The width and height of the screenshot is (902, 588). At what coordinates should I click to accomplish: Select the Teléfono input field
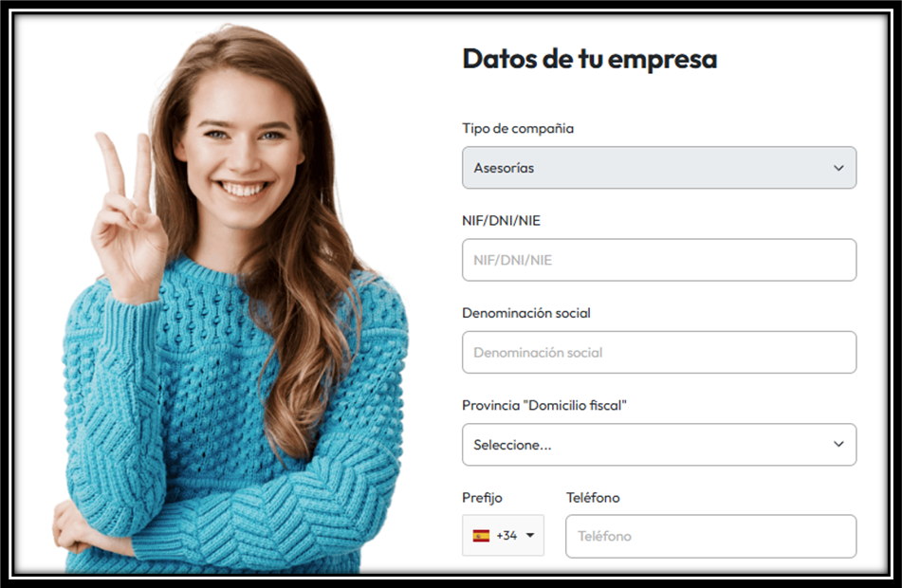(x=711, y=536)
